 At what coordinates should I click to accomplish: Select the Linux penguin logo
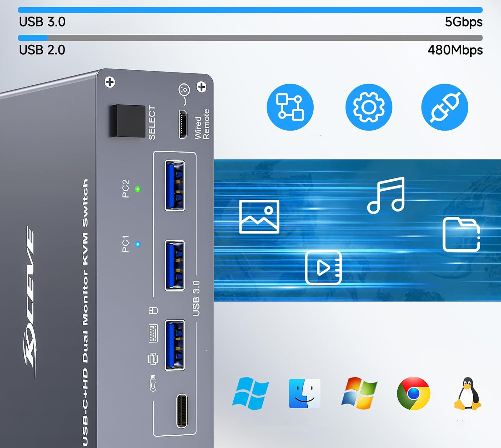click(x=468, y=393)
